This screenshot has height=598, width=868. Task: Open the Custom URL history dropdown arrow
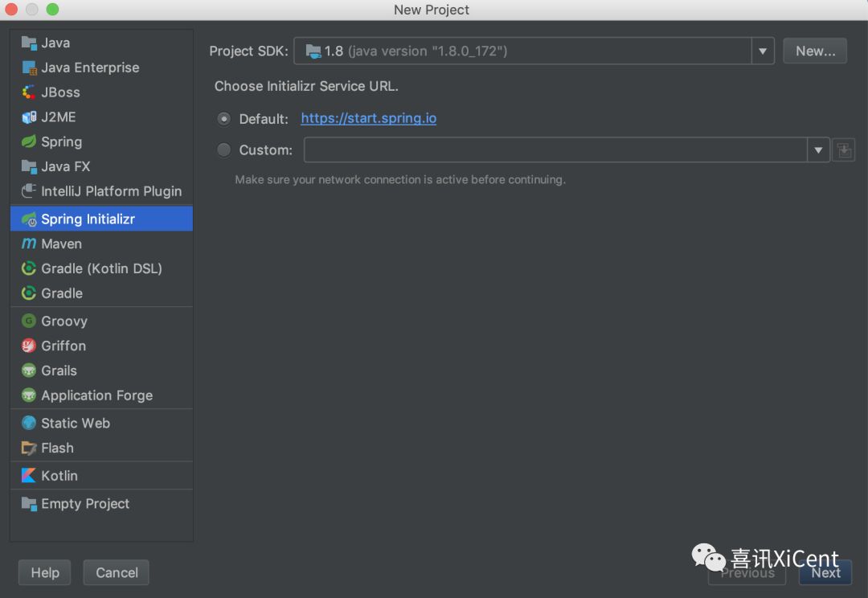pyautogui.click(x=818, y=150)
